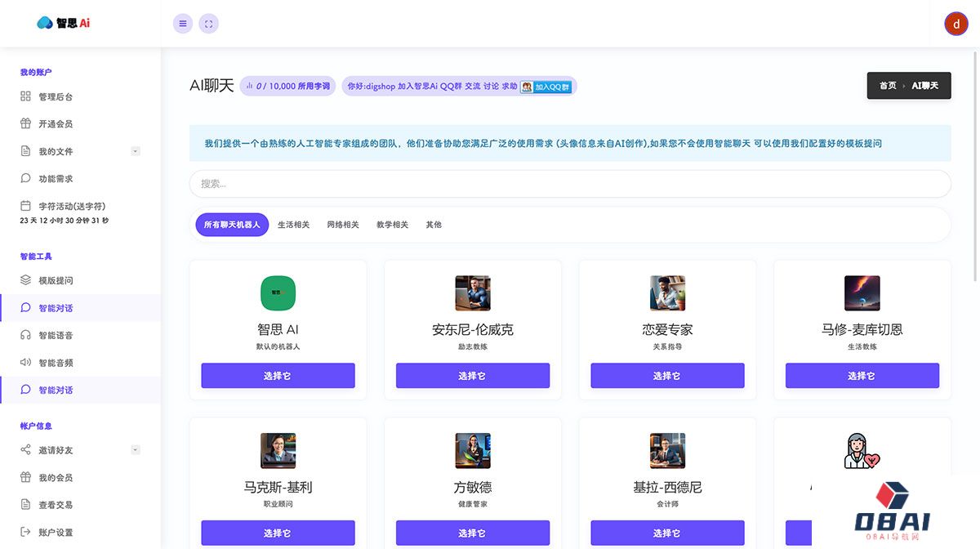This screenshot has width=980, height=549.
Task: Click the 首页 breadcrumb link
Action: [x=888, y=86]
